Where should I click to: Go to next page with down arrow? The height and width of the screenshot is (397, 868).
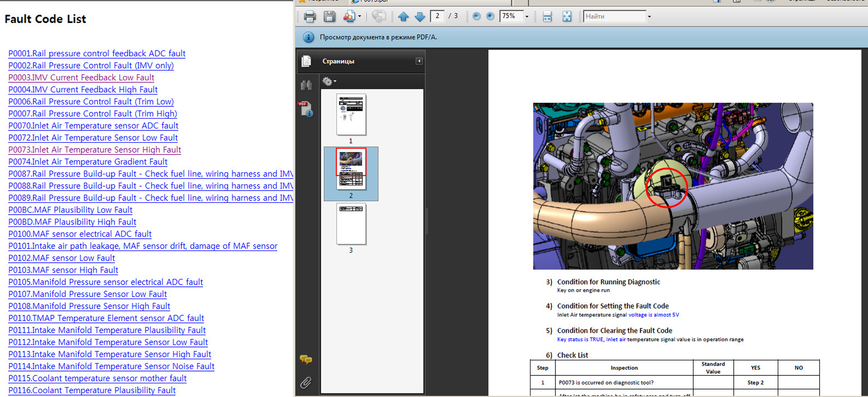[420, 17]
